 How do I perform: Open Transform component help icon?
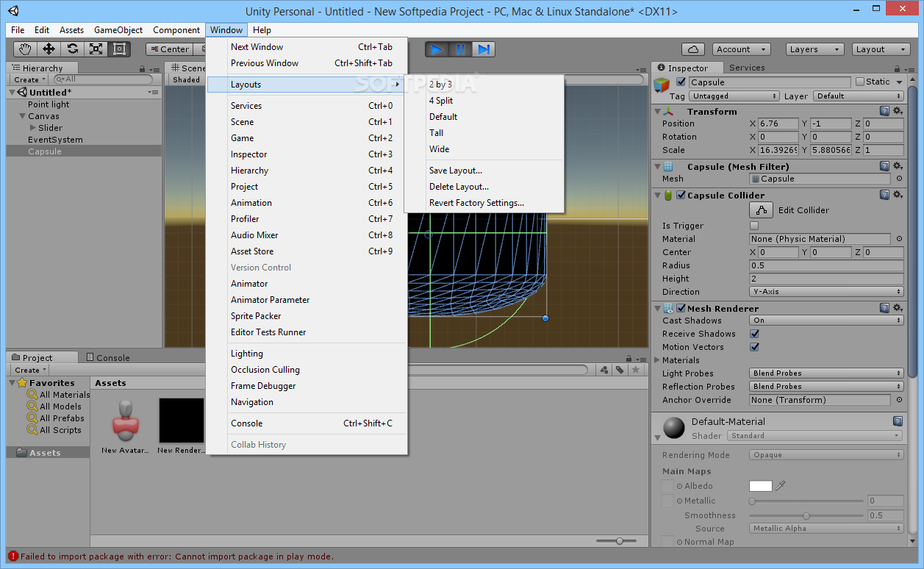(885, 111)
